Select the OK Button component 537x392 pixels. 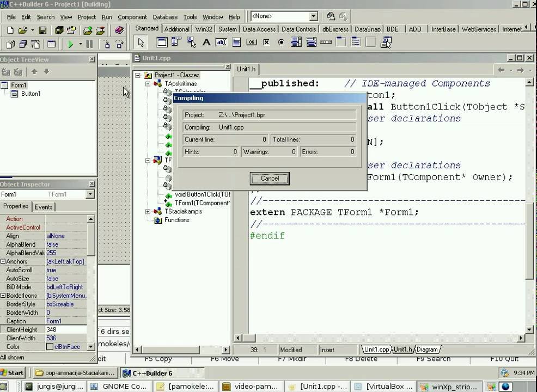click(x=252, y=42)
